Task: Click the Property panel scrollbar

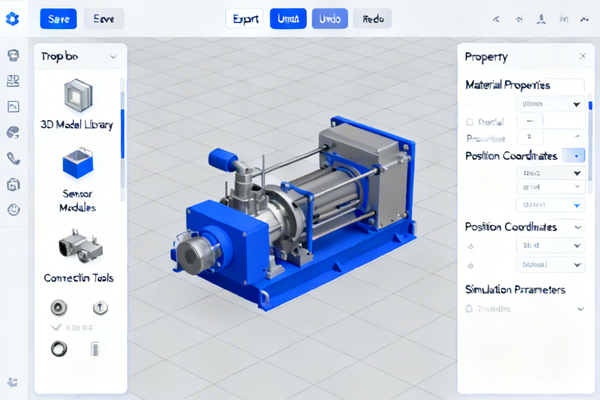Action: [x=590, y=142]
